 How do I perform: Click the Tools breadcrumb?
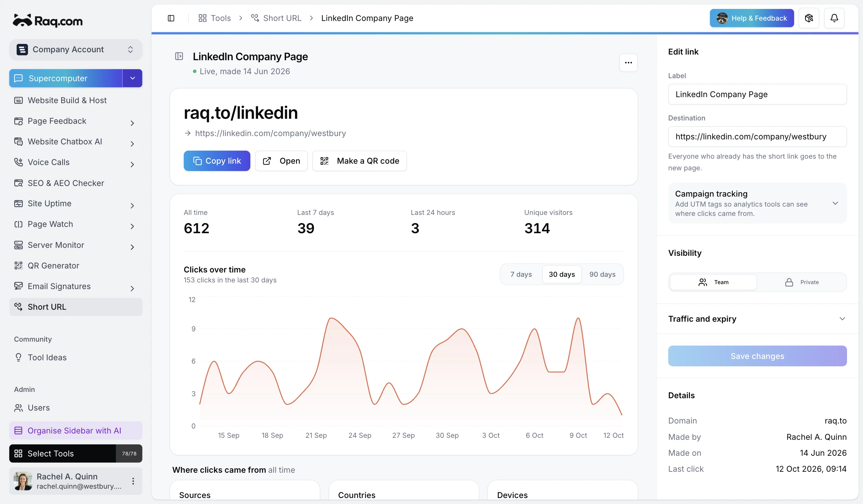point(214,18)
